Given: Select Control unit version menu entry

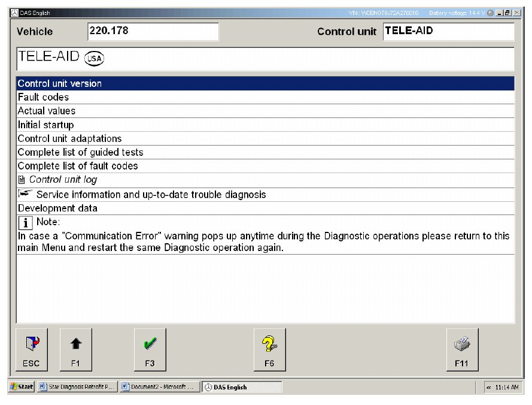Looking at the screenshot, I should tap(60, 84).
